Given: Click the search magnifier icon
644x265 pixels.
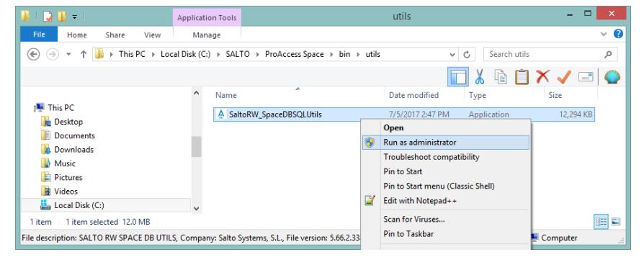Looking at the screenshot, I should pos(608,54).
